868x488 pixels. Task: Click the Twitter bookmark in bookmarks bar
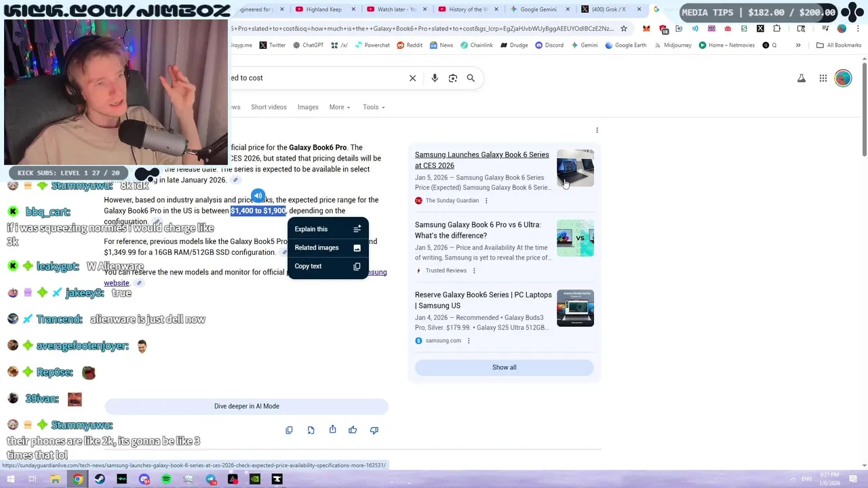pos(272,45)
